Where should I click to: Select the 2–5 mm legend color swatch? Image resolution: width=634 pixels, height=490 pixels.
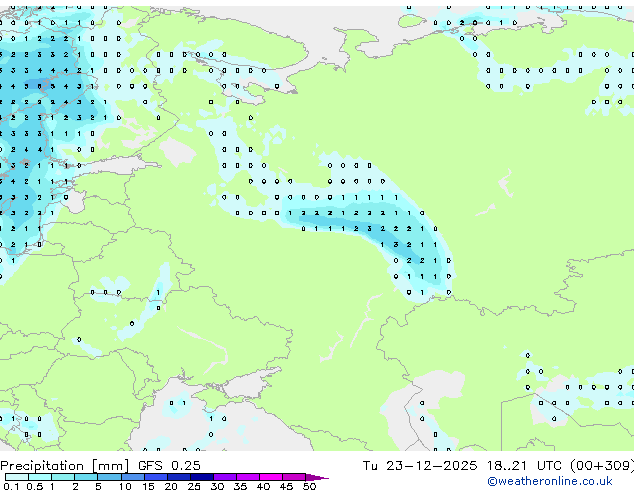pyautogui.click(x=86, y=477)
